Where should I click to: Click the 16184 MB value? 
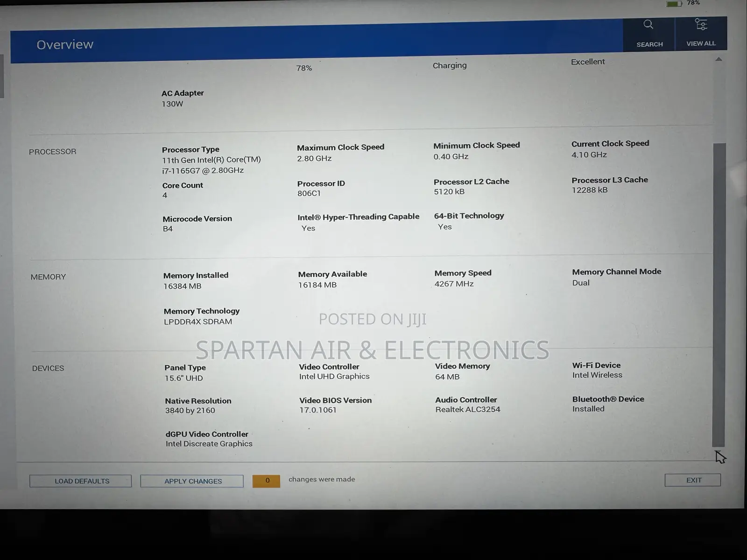317,285
